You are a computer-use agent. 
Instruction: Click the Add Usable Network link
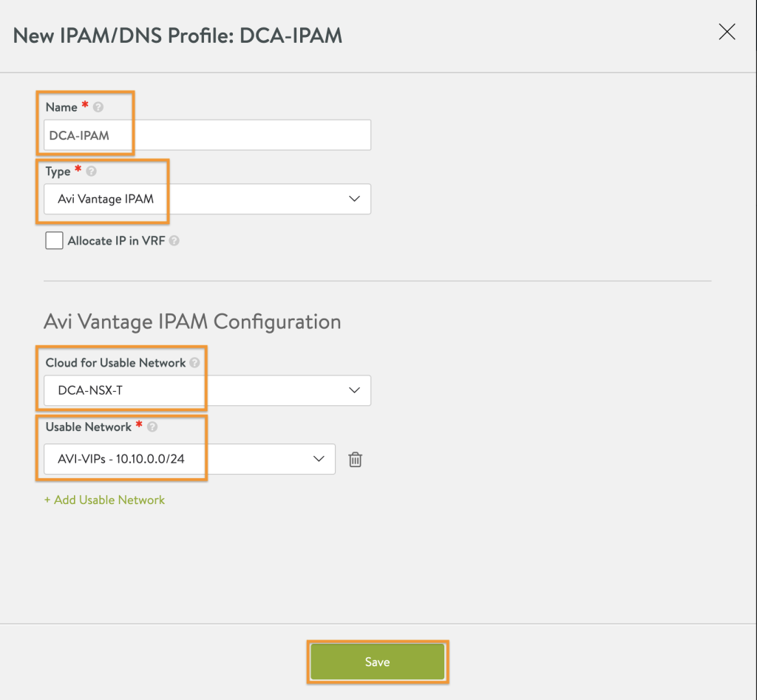coord(104,500)
